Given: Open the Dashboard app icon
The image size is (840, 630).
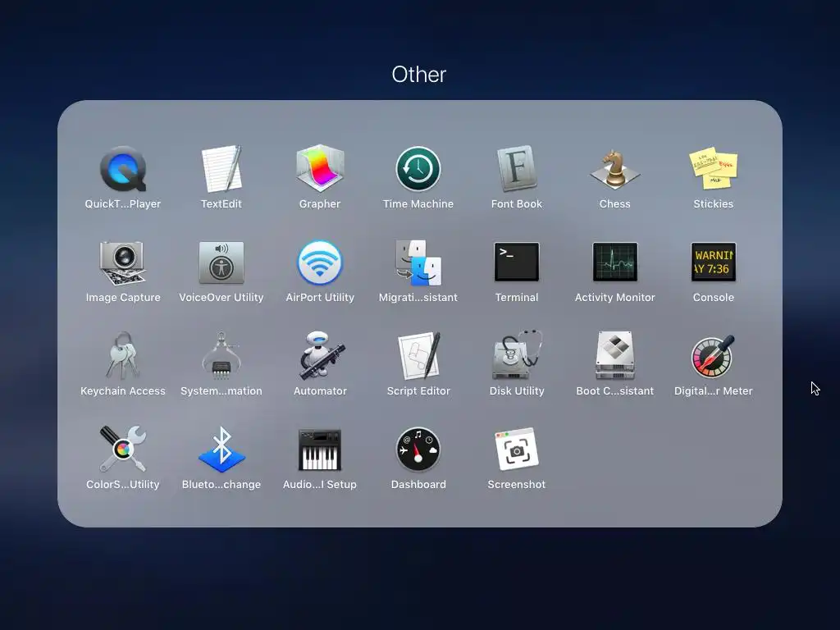Looking at the screenshot, I should point(418,450).
